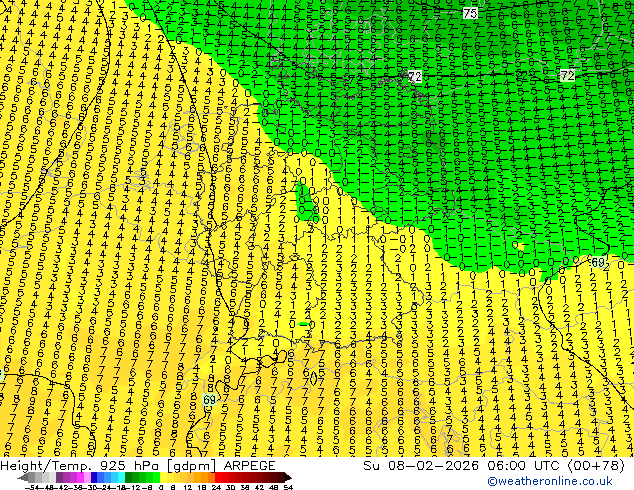Pick the dark blue legend swatch
634x490 pixels.
click(x=94, y=477)
